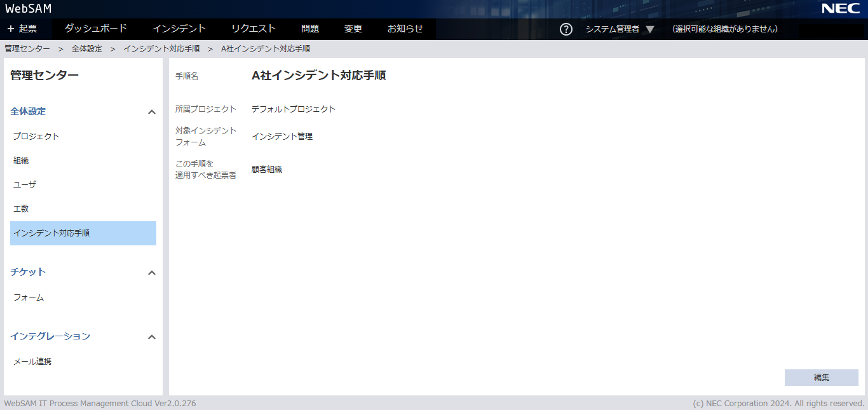
Task: Collapse the インテグレーション section
Action: (x=152, y=337)
